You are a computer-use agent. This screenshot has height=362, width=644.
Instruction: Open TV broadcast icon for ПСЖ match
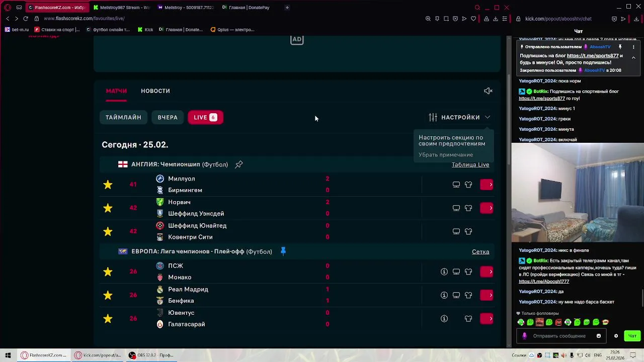[x=456, y=271]
